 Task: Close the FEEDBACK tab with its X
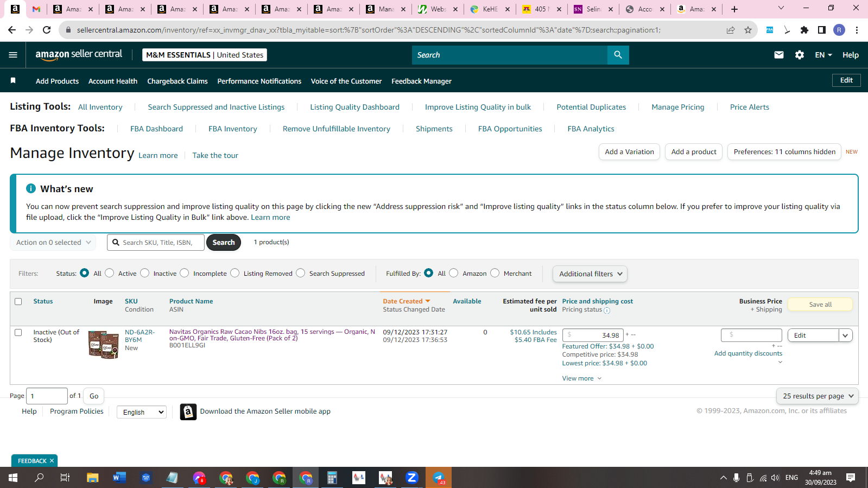coord(52,461)
